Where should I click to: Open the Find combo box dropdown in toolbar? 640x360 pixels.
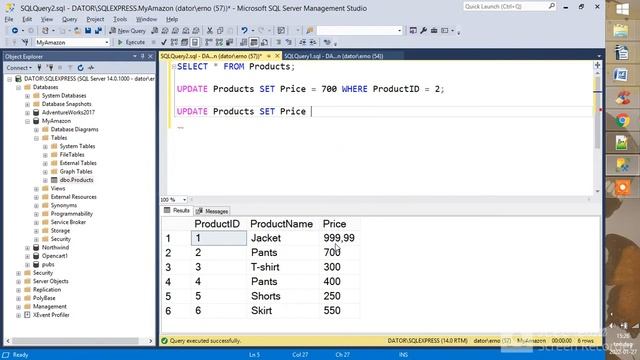click(399, 31)
